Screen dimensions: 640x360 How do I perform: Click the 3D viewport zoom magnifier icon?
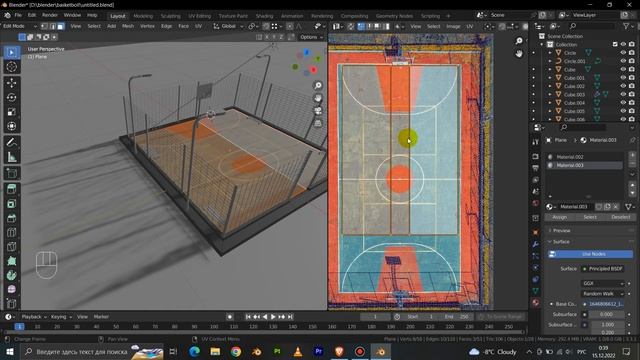point(318,85)
